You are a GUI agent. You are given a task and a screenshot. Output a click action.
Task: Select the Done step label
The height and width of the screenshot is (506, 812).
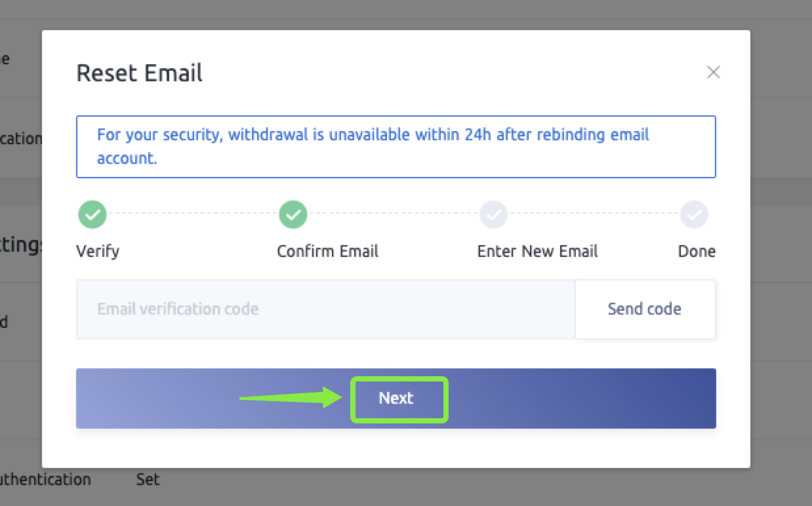(x=697, y=252)
